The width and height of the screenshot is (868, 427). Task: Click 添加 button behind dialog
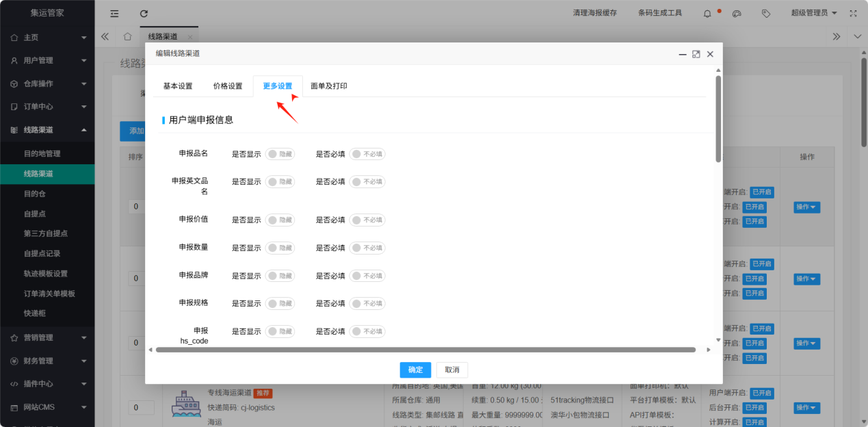(x=133, y=131)
